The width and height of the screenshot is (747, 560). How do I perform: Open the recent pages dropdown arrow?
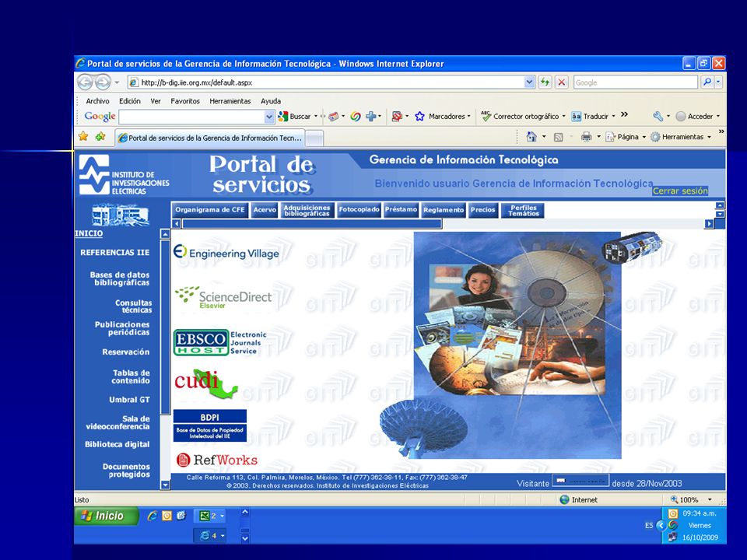coord(117,82)
